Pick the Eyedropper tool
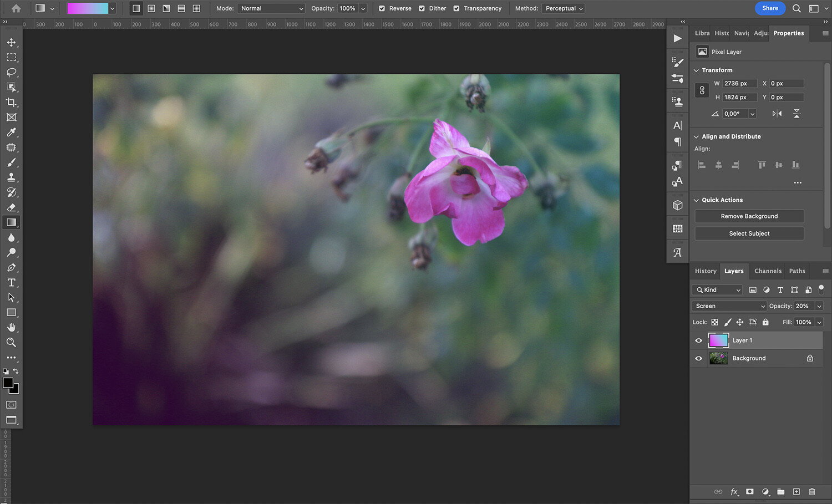 pos(11,132)
